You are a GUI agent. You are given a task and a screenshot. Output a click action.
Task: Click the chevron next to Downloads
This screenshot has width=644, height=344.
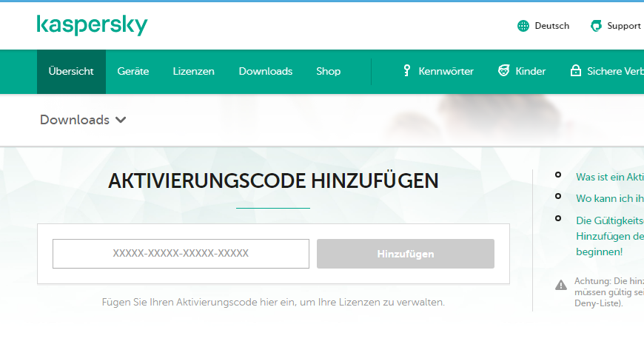[121, 121]
